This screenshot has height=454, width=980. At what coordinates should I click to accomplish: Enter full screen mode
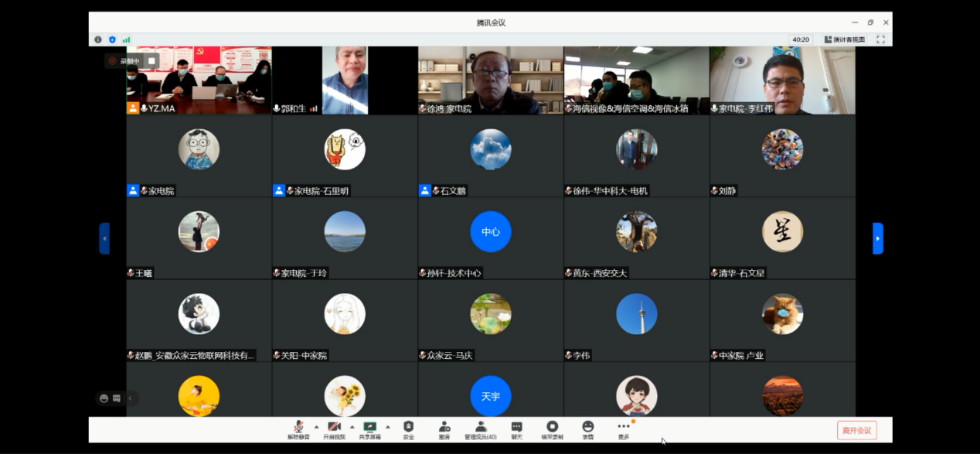[880, 39]
